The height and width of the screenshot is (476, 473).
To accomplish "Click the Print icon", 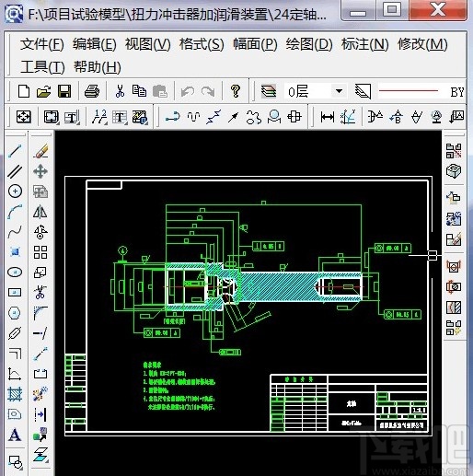I will coord(92,91).
